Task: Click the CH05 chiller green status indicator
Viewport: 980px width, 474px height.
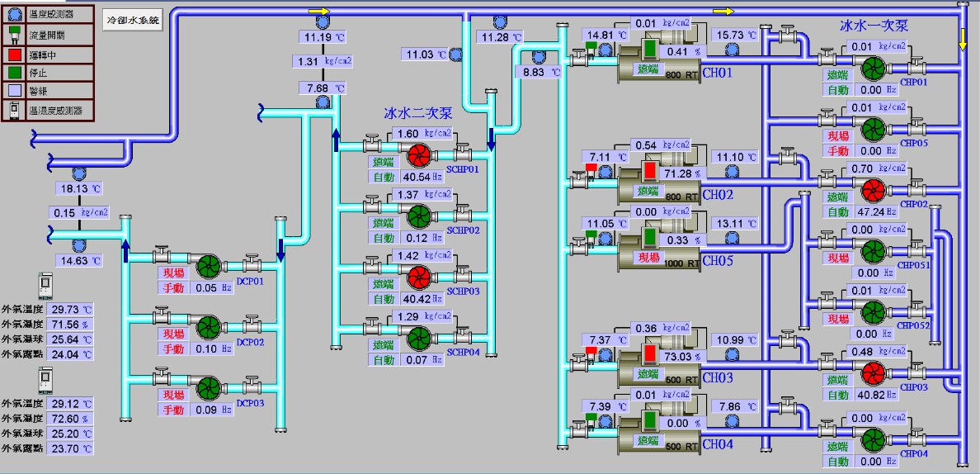Action: [651, 236]
